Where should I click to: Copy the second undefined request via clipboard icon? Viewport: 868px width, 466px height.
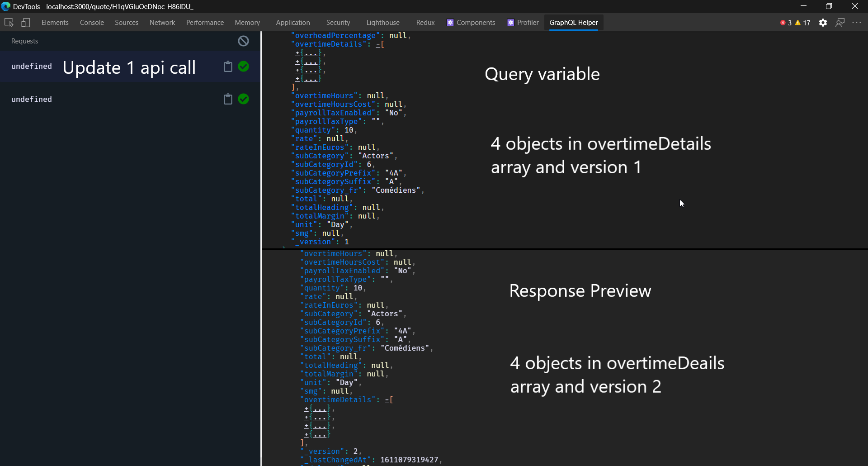coord(228,99)
